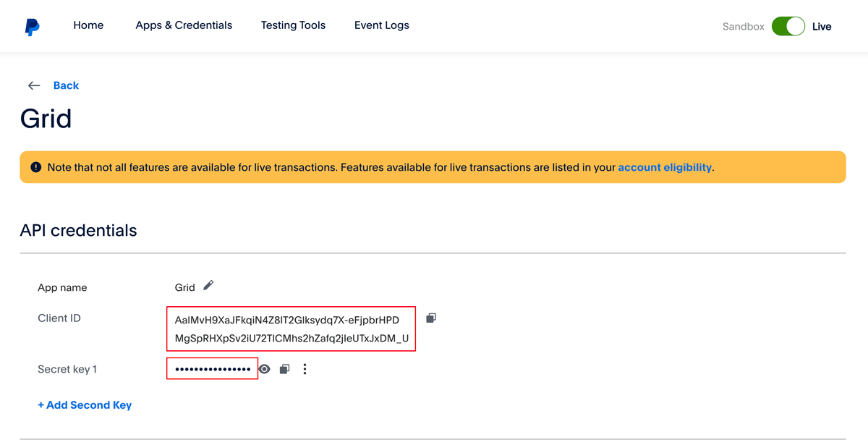This screenshot has width=868, height=445.
Task: Edit app name with pencil icon
Action: tap(208, 285)
